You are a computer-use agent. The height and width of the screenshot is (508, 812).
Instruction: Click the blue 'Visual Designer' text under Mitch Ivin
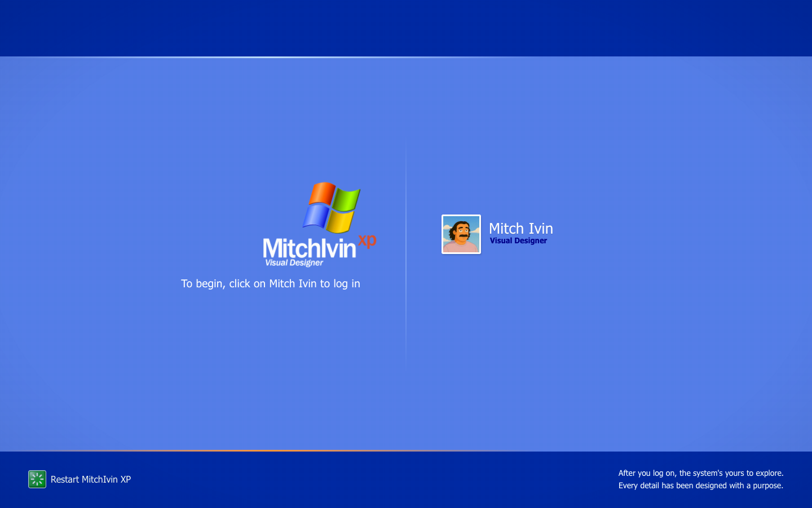tap(518, 240)
